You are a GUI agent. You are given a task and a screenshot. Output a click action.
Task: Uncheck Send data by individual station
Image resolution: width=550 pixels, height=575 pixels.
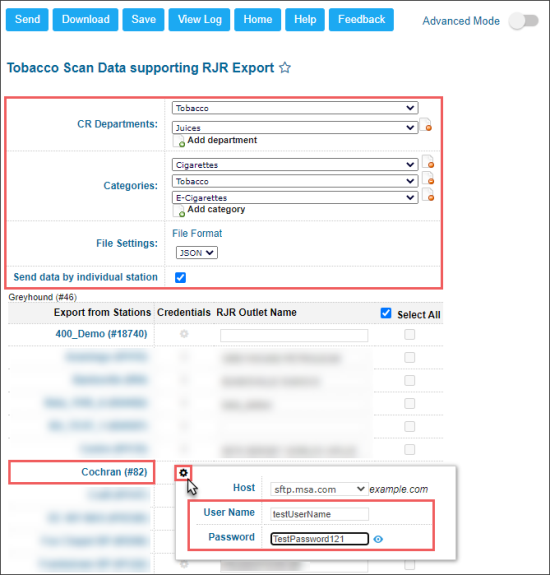pos(180,277)
